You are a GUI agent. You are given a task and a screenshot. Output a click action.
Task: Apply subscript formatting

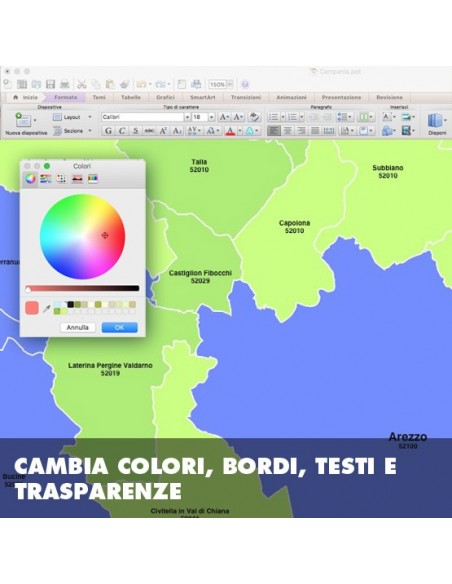pos(177,131)
